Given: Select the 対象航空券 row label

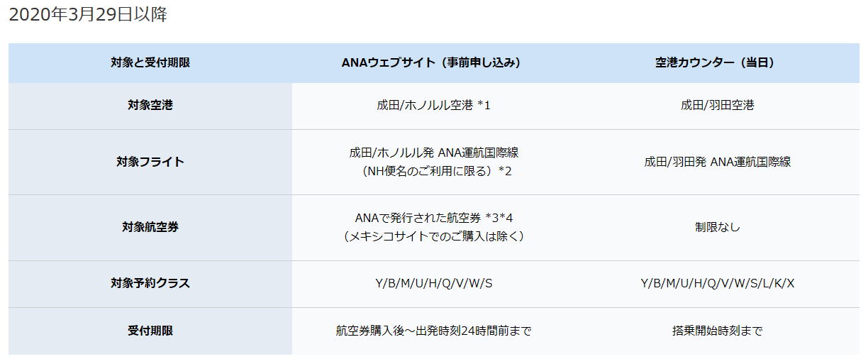Looking at the screenshot, I should coord(150,228).
